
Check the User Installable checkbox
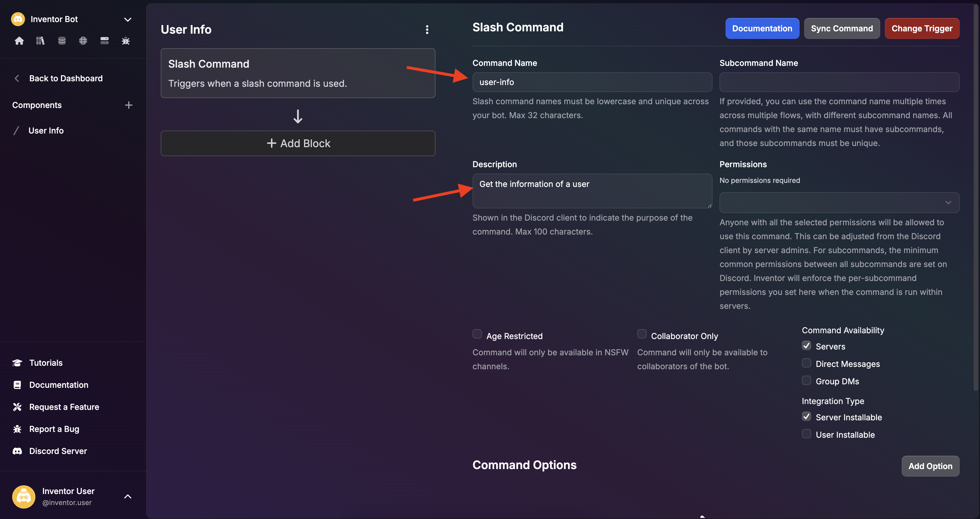807,434
